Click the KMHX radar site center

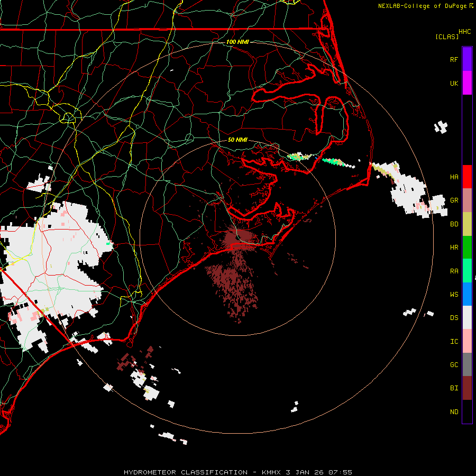click(x=237, y=237)
